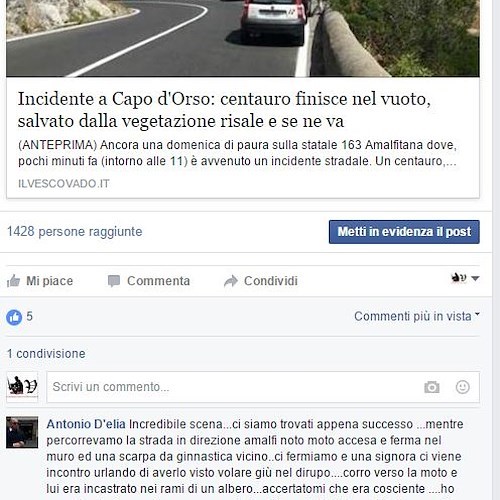
Task: Click the Condividi label
Action: [271, 281]
